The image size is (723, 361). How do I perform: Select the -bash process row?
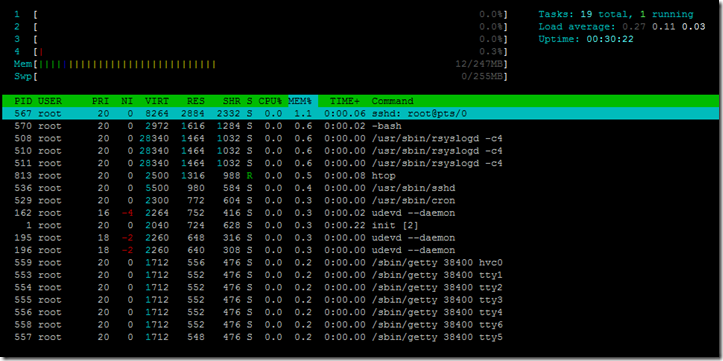[361, 126]
